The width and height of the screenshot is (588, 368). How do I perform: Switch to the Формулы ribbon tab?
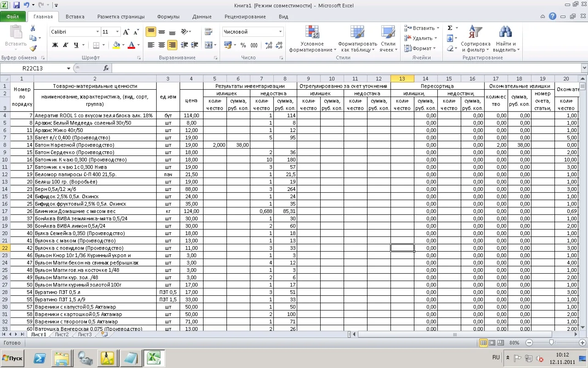point(168,17)
